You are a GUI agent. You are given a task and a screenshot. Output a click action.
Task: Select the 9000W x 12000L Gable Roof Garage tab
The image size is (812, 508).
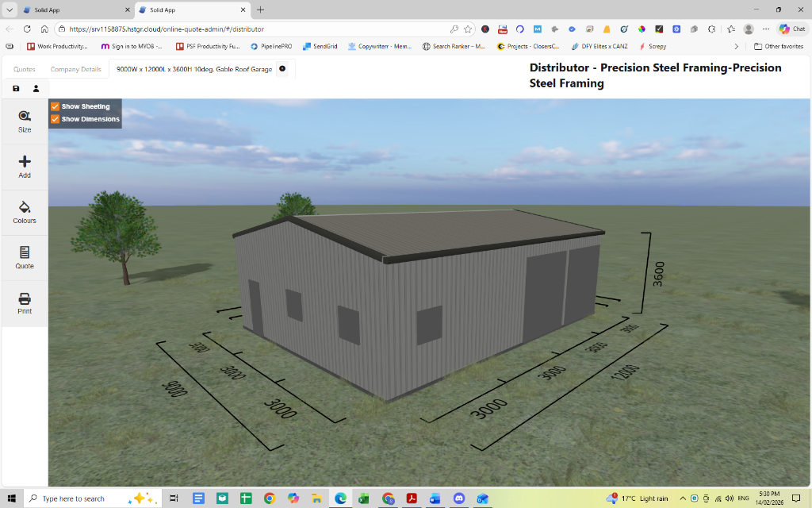pyautogui.click(x=194, y=69)
